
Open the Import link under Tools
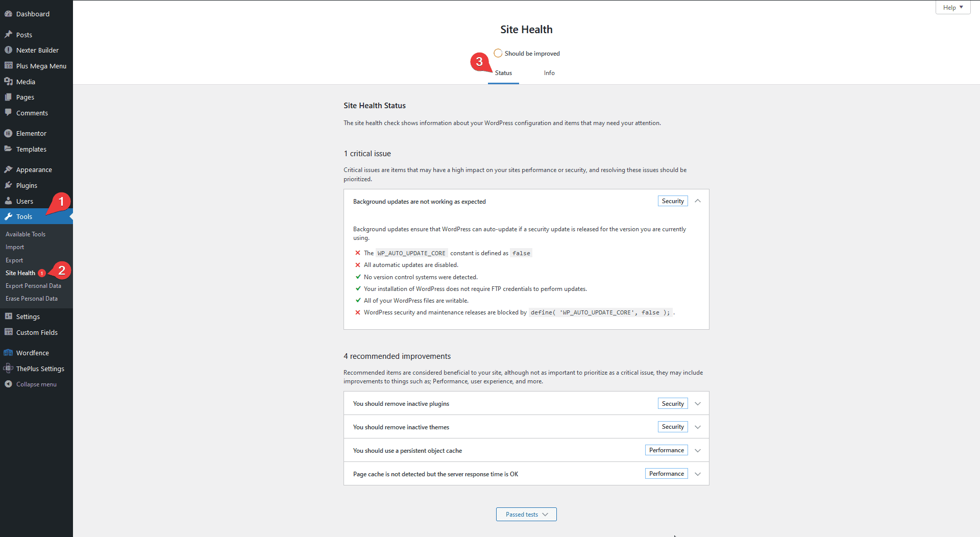click(14, 247)
